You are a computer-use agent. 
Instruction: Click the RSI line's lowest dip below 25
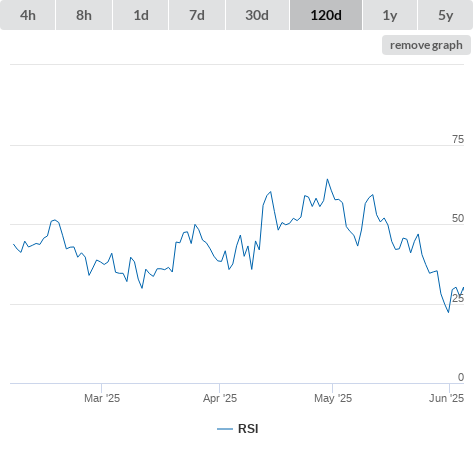pos(448,312)
